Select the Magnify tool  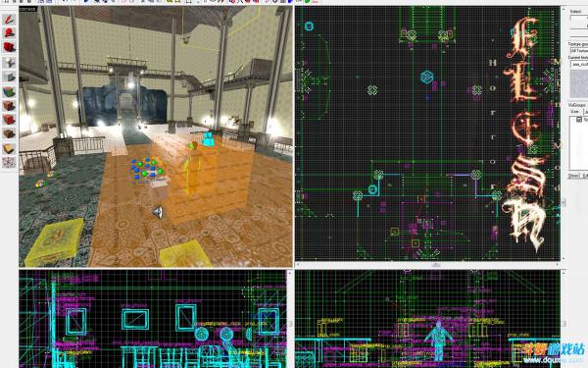(x=9, y=33)
